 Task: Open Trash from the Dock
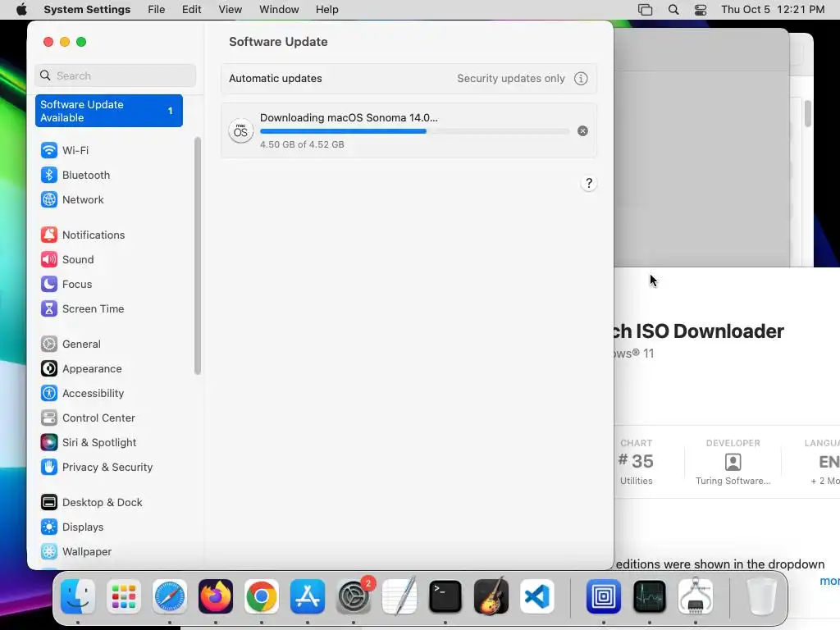pyautogui.click(x=761, y=596)
